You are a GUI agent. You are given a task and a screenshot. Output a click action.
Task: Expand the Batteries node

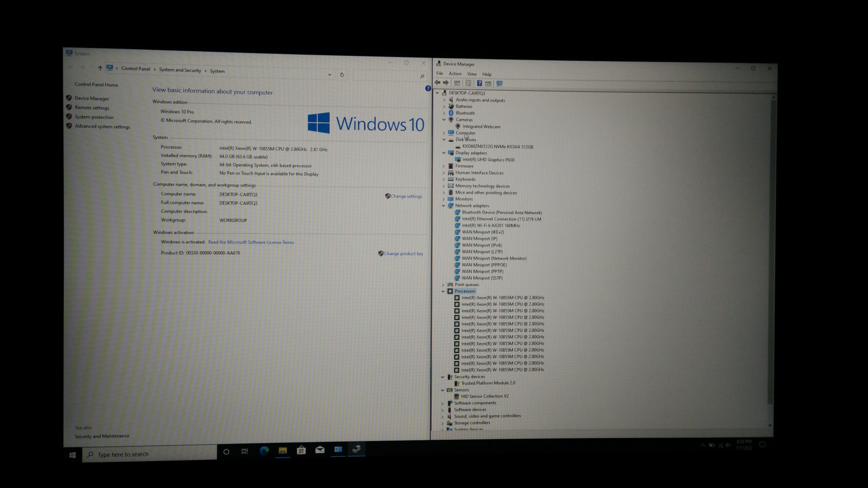click(444, 106)
